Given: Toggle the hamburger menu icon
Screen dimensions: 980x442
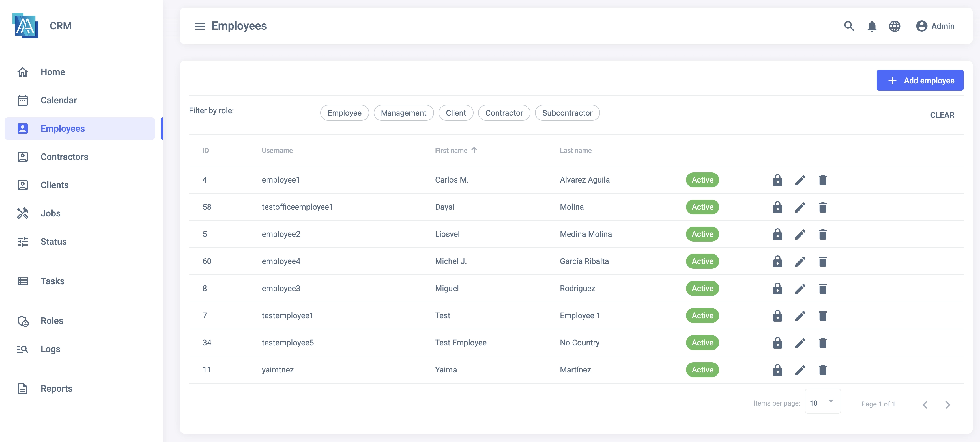Looking at the screenshot, I should point(200,26).
